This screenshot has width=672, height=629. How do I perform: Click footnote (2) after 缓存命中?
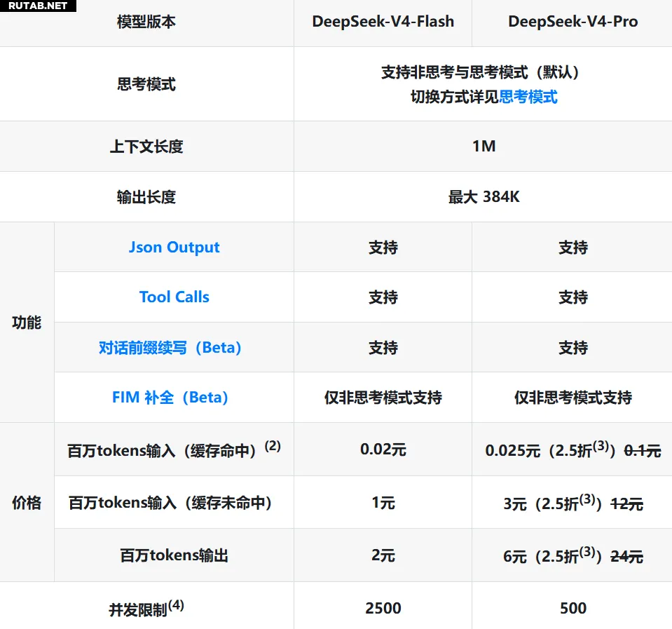pos(273,446)
